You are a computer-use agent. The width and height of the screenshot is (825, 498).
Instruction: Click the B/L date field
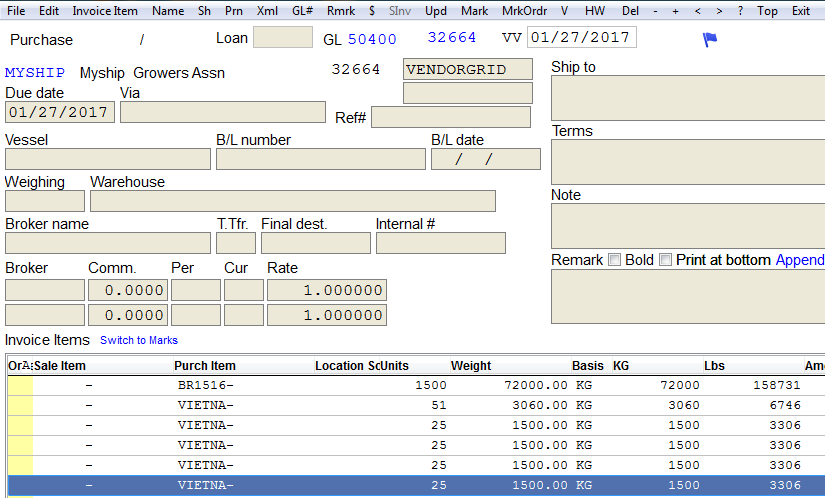486,159
